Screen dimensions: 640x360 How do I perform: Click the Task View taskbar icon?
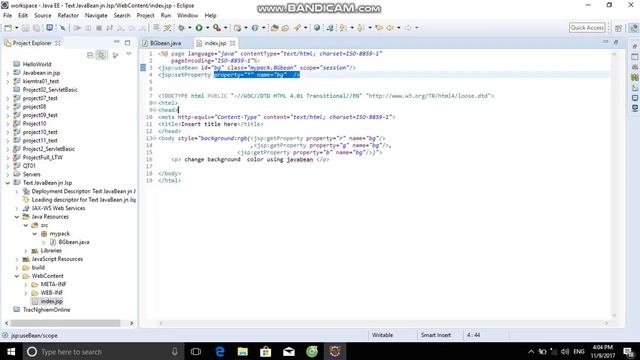point(196,351)
